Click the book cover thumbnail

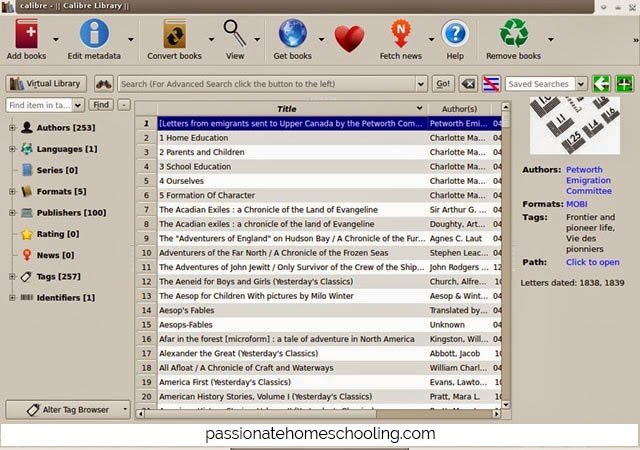[575, 125]
